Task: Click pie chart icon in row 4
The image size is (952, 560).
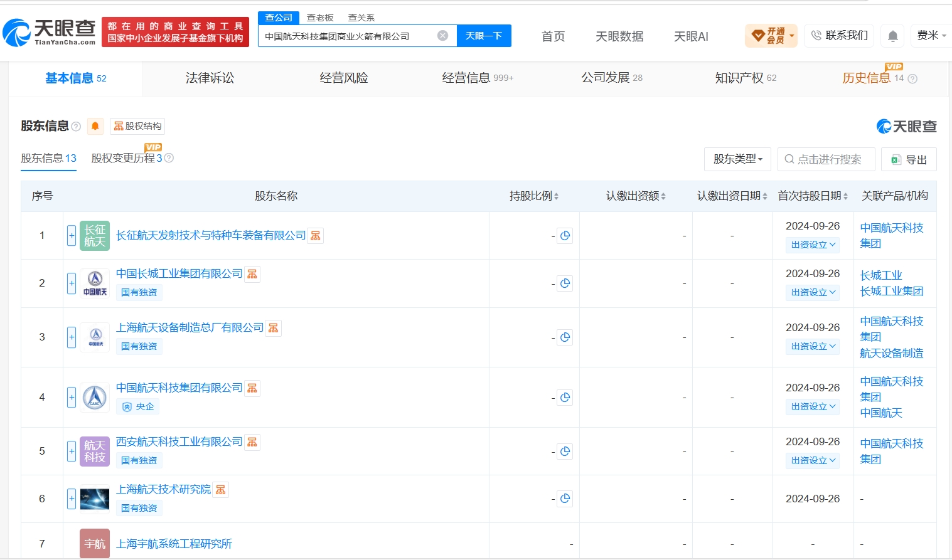Action: 565,398
